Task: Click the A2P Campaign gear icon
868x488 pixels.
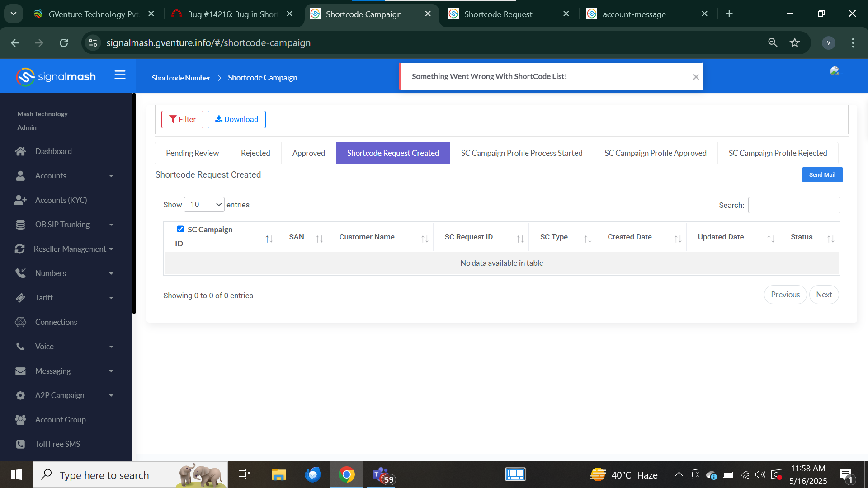Action: 20,395
